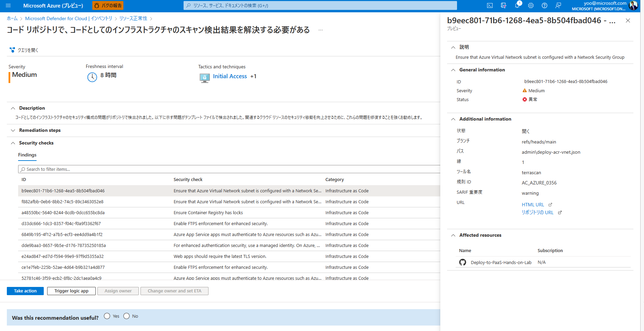Collapse the Description section

(x=13, y=108)
